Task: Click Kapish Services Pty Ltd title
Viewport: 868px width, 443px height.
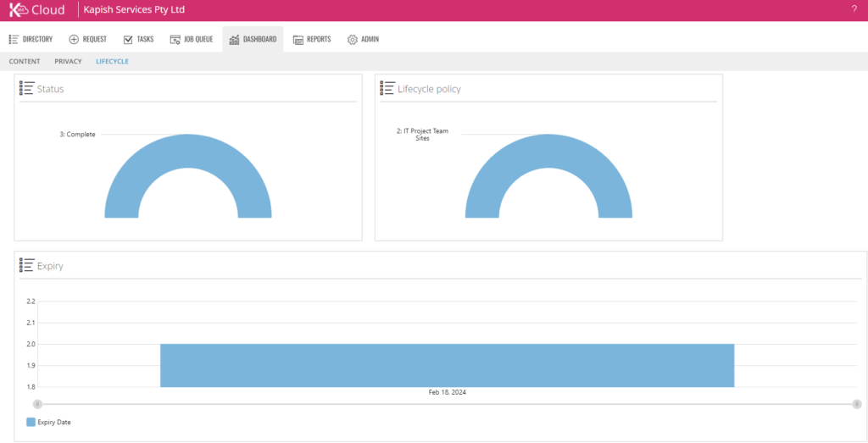Action: (134, 10)
